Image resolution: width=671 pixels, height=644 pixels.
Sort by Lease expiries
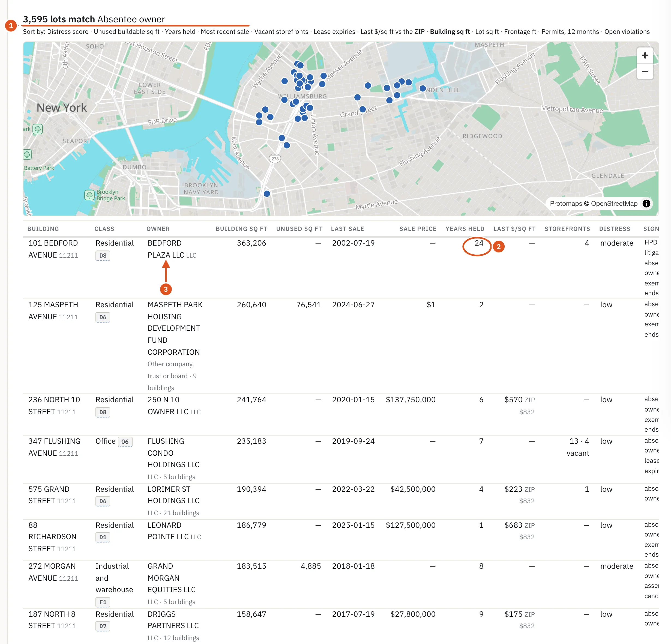pos(334,31)
